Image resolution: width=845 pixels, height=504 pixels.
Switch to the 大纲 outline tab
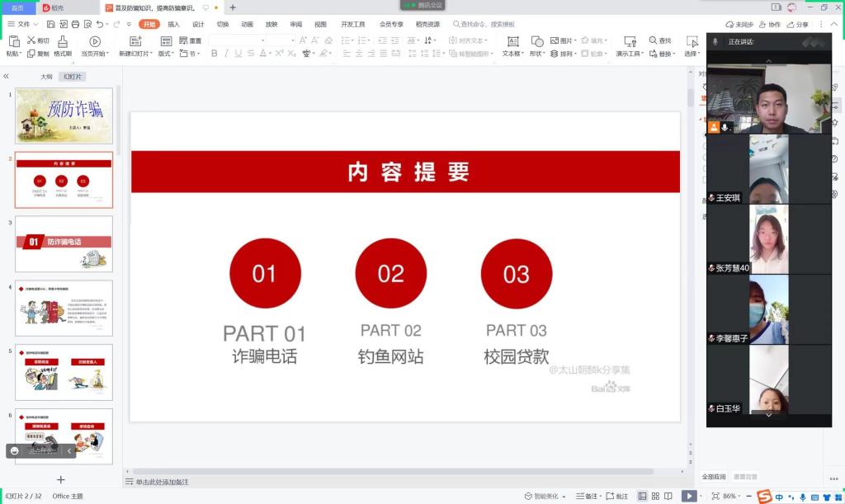tap(47, 76)
